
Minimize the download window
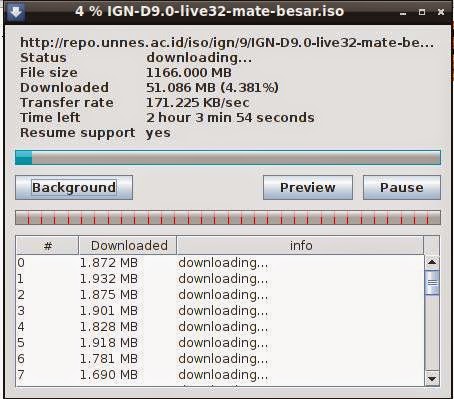point(403,13)
